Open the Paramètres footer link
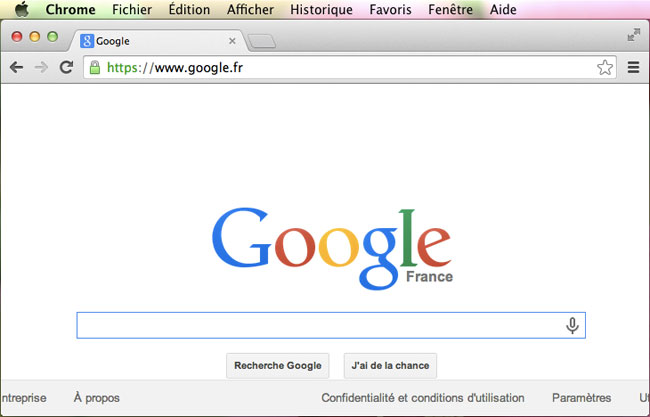Screen dimensions: 650x417 582,398
